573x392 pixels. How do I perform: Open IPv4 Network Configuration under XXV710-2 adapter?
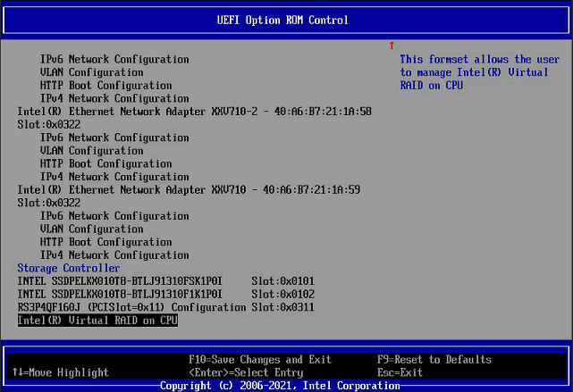[114, 177]
